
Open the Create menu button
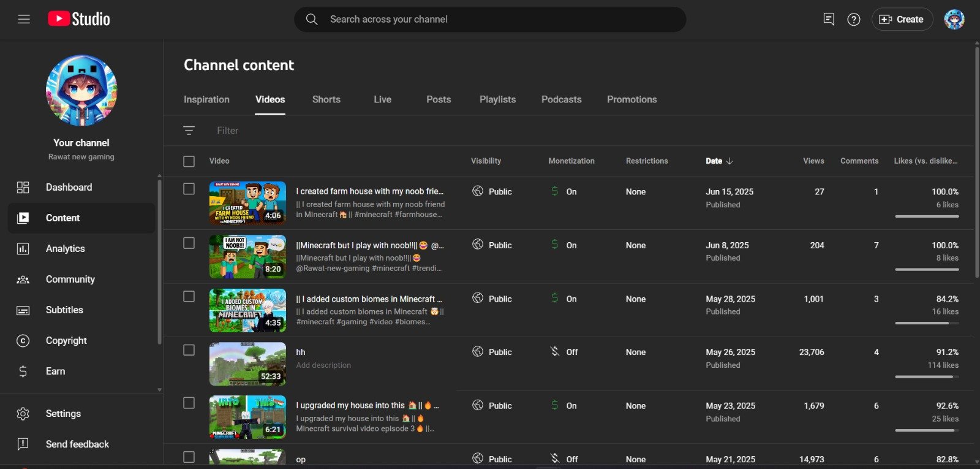coord(902,20)
